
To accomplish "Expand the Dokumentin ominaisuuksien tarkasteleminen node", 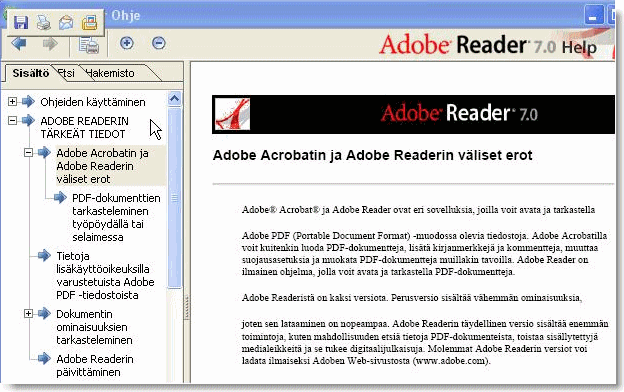I will tap(28, 314).
